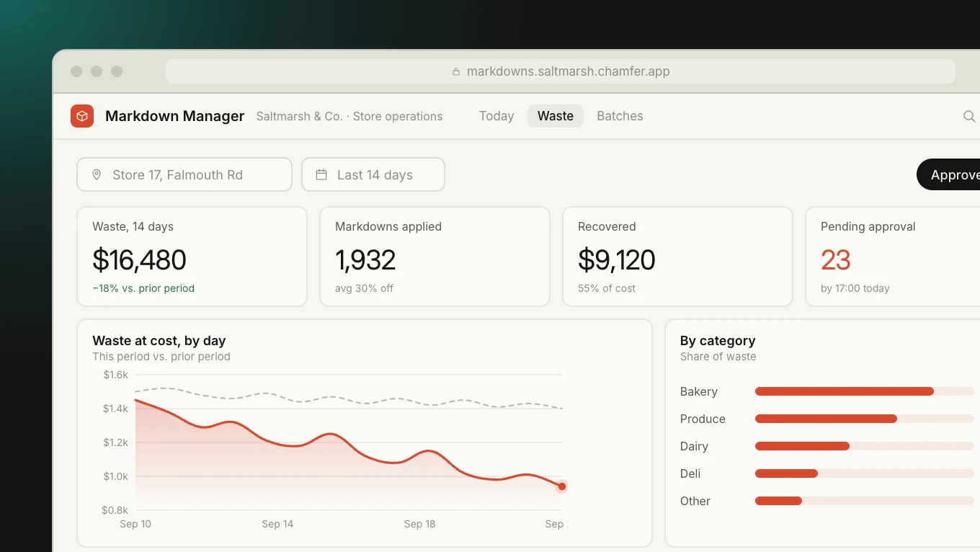Switch to the Today tab

pos(496,116)
